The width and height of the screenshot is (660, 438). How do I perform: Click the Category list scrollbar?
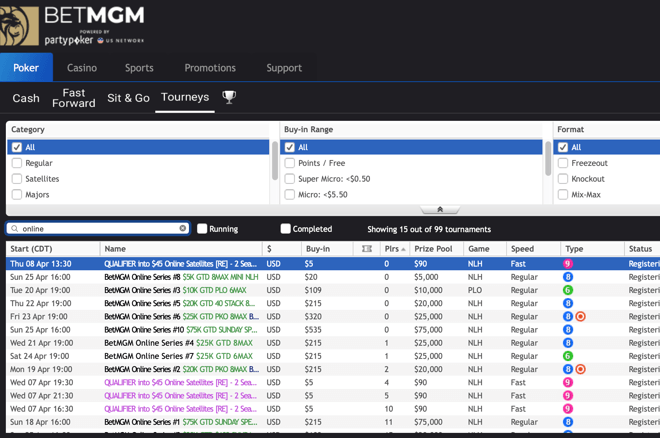point(275,160)
